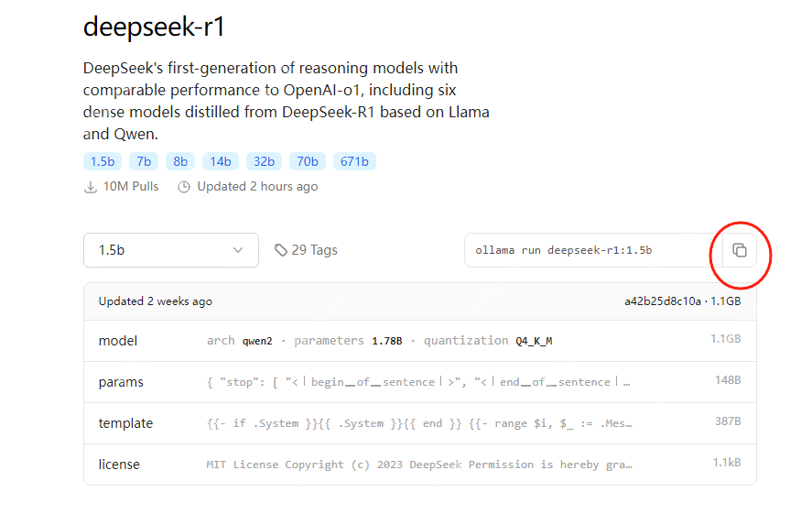This screenshot has height=514, width=812.
Task: Open the model file row
Action: click(420, 341)
